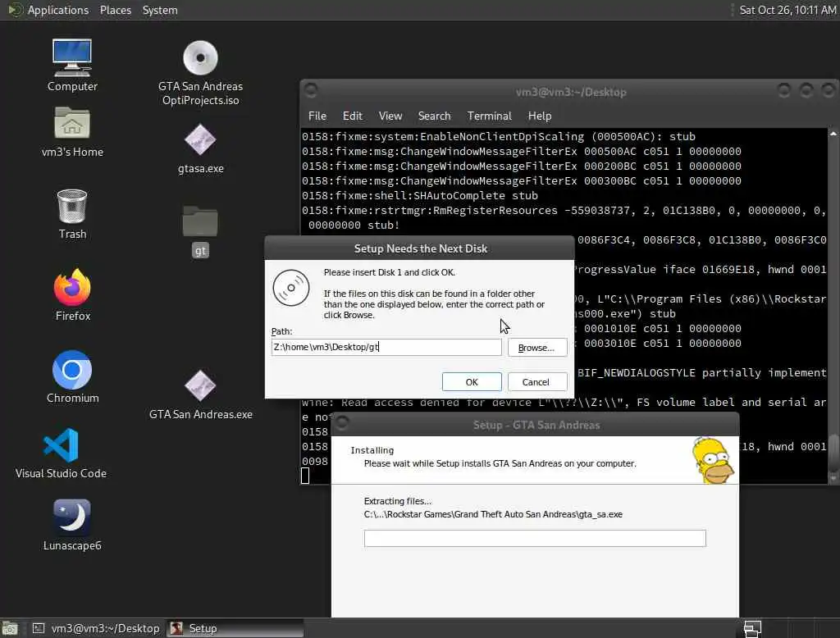Click the date and time clock
The image size is (840, 638).
coord(787,10)
